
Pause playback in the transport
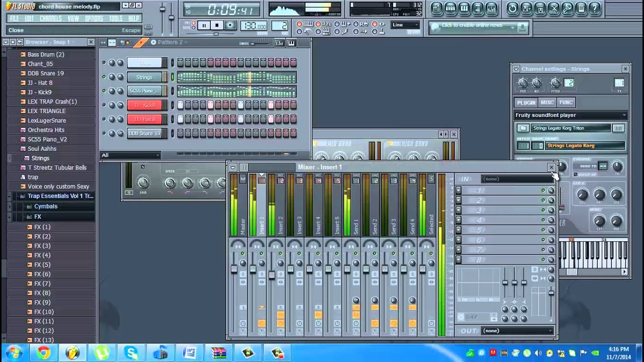[204, 26]
